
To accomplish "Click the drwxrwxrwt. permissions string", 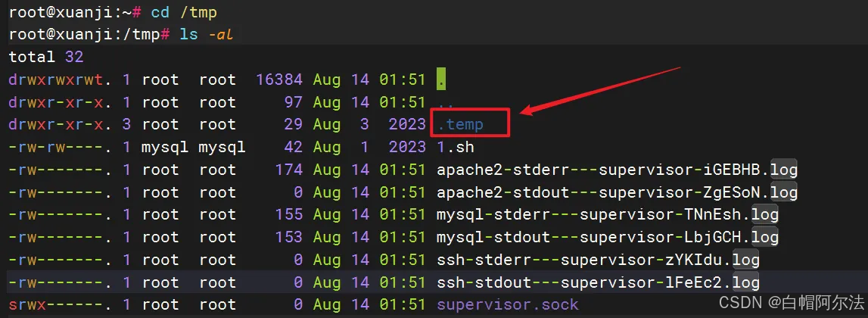I will (x=61, y=79).
